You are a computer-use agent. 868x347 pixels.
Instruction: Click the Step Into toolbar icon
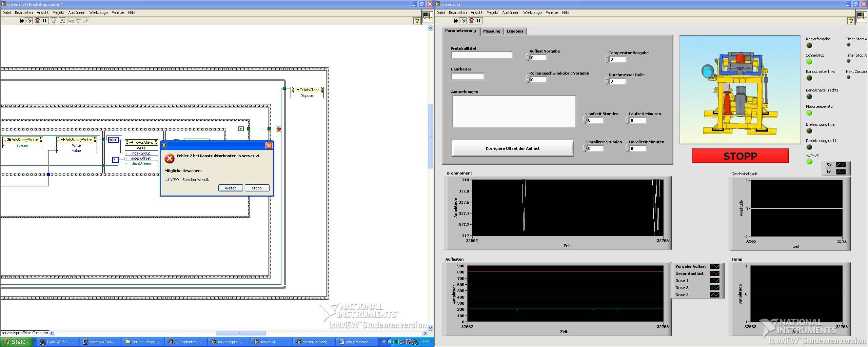(x=71, y=21)
